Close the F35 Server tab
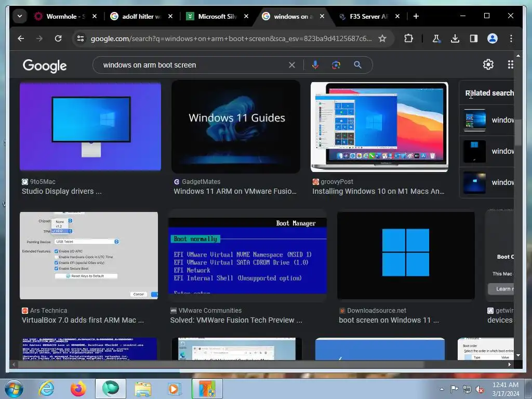 coord(397,16)
